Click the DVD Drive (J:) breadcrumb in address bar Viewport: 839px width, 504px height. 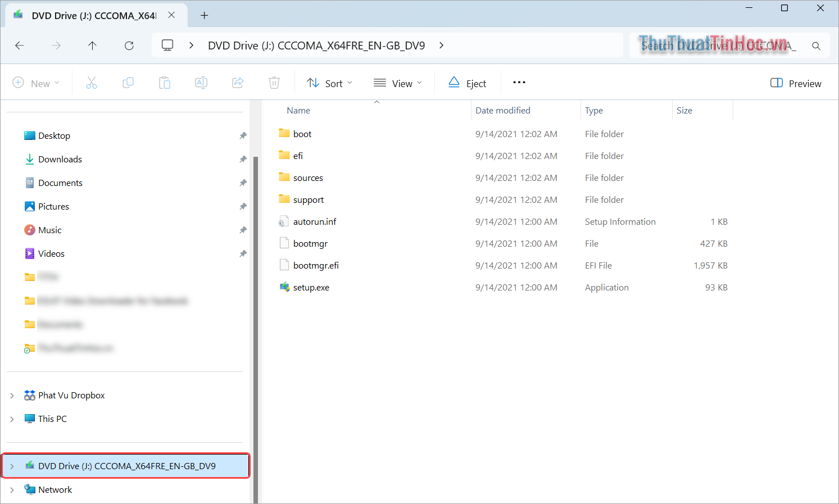click(316, 46)
